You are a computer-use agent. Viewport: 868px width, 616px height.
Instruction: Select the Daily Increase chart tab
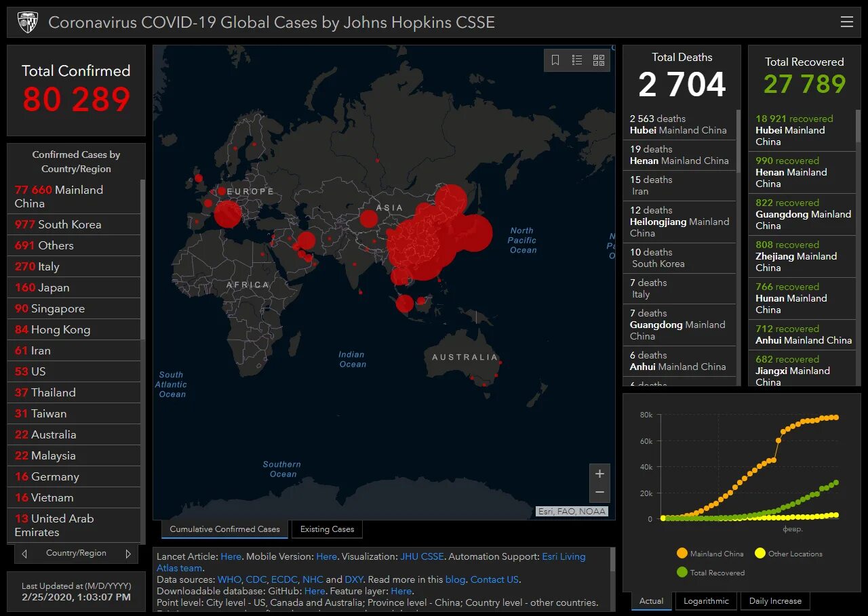tap(775, 601)
